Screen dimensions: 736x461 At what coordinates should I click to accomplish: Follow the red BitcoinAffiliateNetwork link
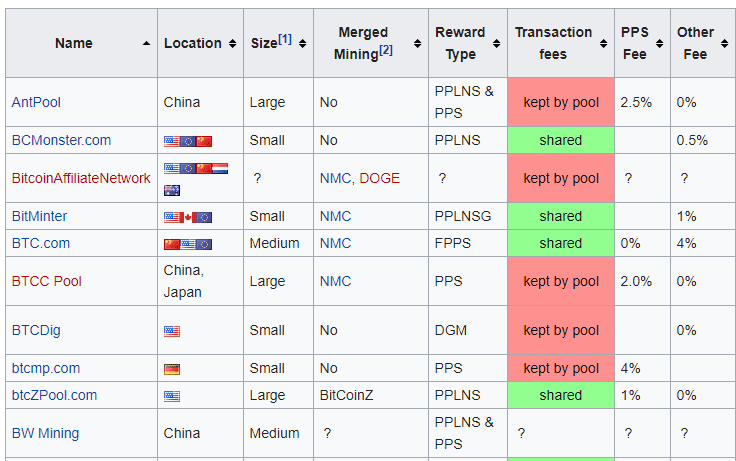click(x=81, y=178)
